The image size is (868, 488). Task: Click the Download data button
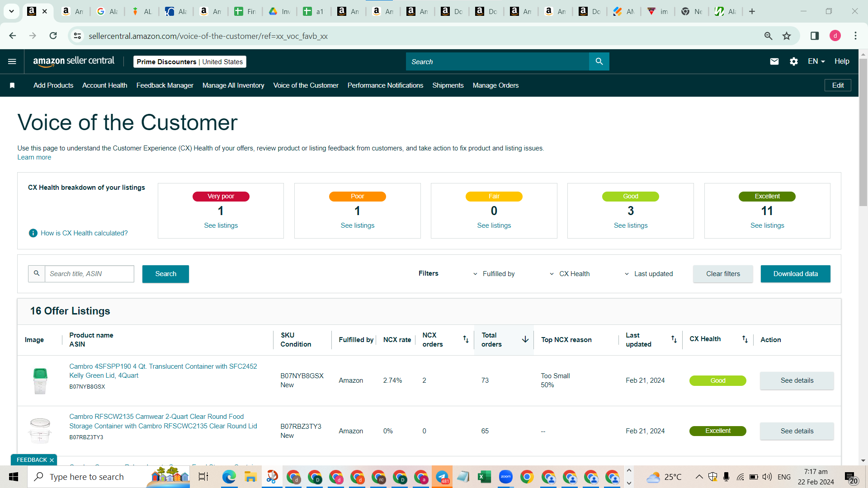[796, 274]
